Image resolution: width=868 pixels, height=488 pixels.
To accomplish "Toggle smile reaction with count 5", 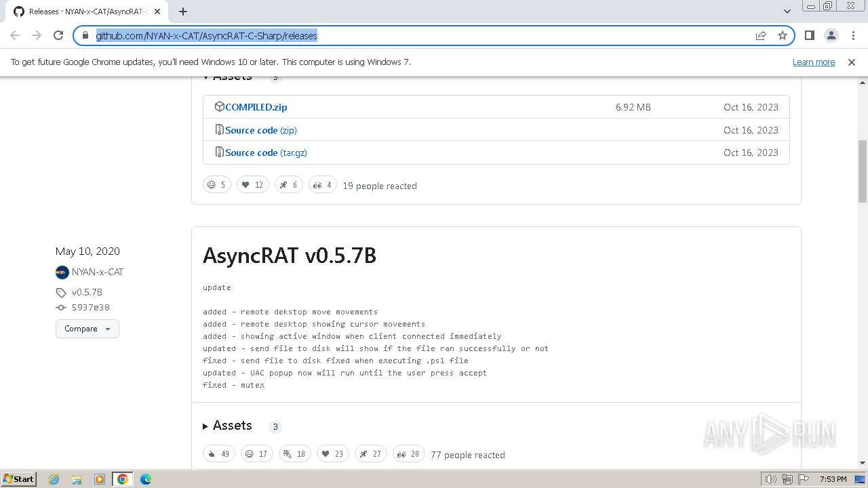I will pos(217,184).
